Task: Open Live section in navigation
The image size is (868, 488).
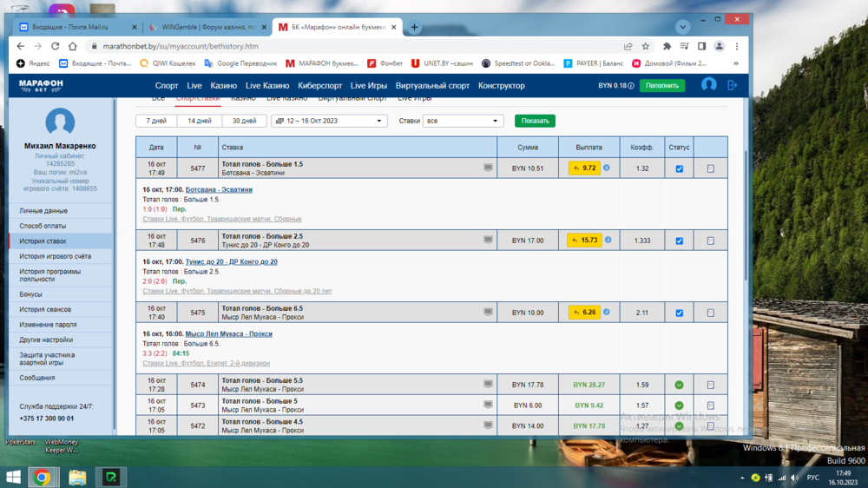Action: tap(194, 86)
